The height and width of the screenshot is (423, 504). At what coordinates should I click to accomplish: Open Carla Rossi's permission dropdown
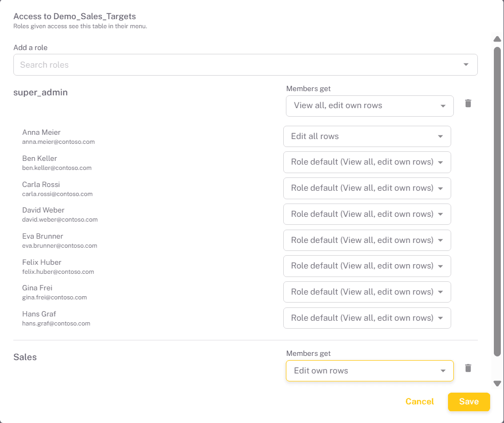[367, 188]
